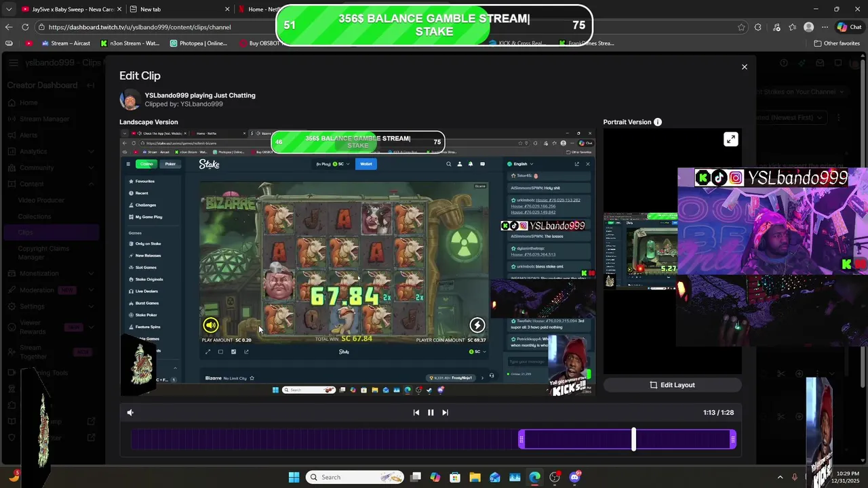Click Edit Layout button
Viewport: 868px width, 488px height.
672,385
